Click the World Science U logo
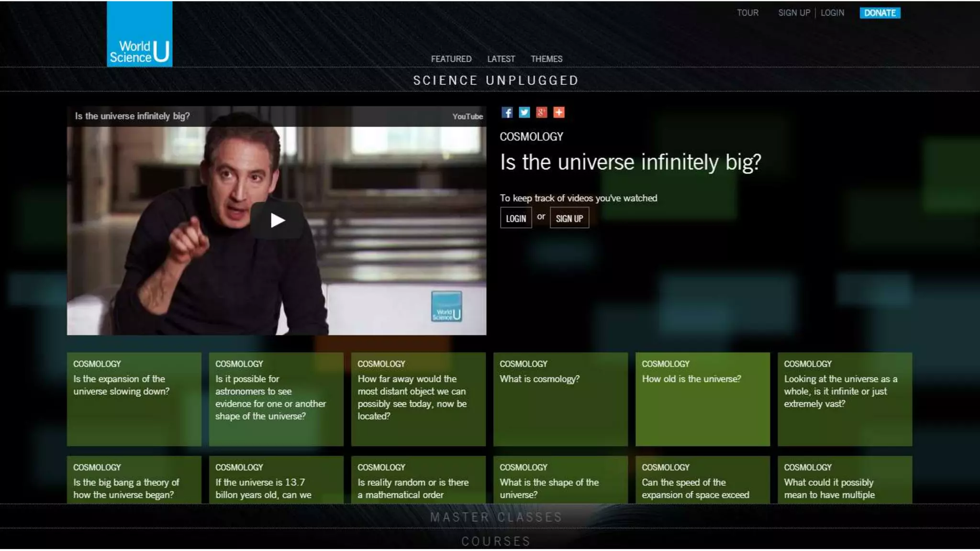 point(139,34)
